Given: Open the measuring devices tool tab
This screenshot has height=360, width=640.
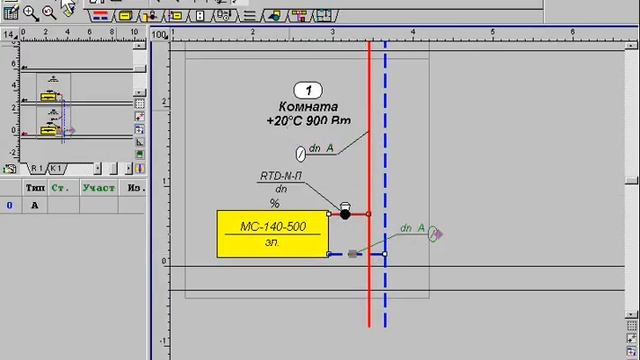Looking at the screenshot, I should pyautogui.click(x=224, y=16).
